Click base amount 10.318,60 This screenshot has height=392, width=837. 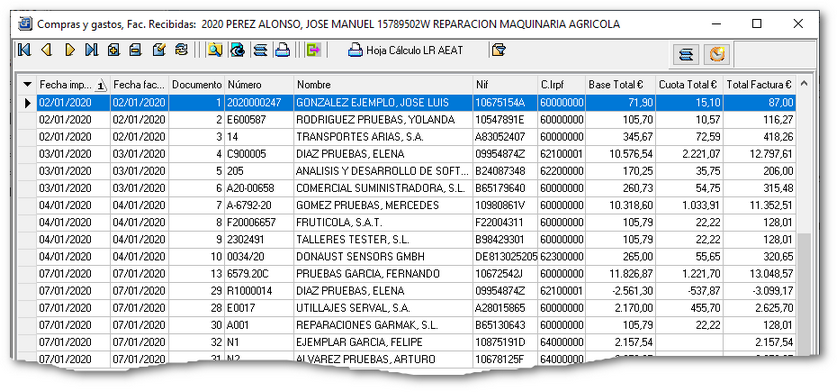pos(620,205)
